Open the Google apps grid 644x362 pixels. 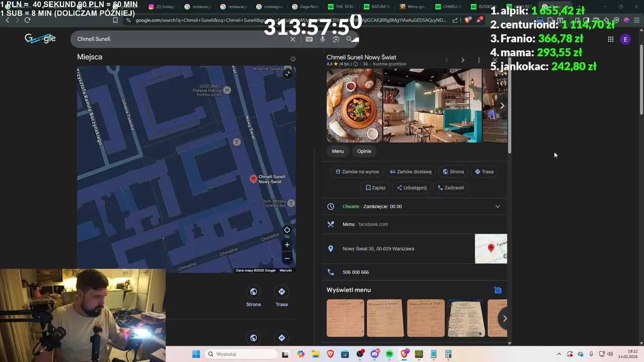click(x=610, y=39)
